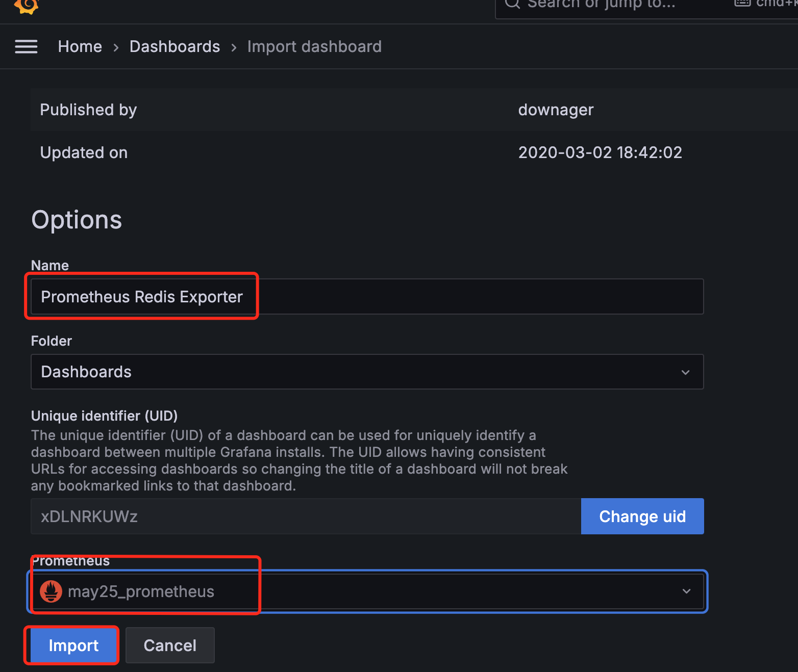Screen dimensions: 798x672
Task: Click the UID field xDLNRKUWz
Action: pos(306,516)
